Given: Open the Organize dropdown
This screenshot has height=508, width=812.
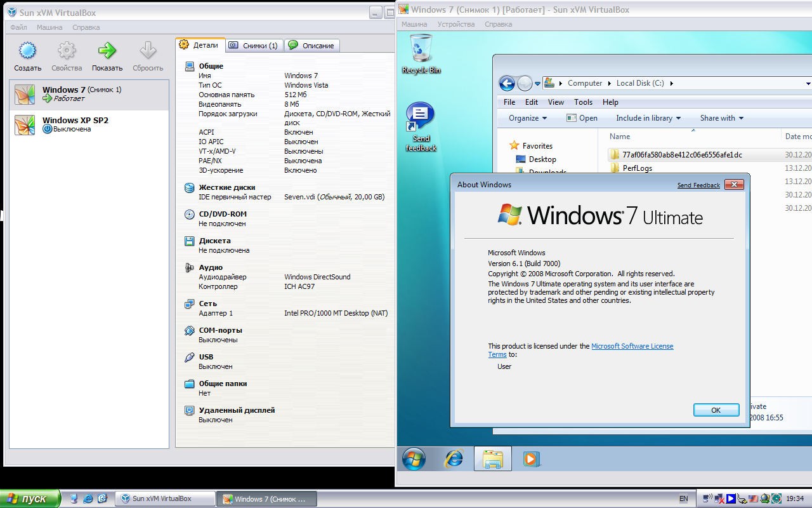Looking at the screenshot, I should coord(528,118).
